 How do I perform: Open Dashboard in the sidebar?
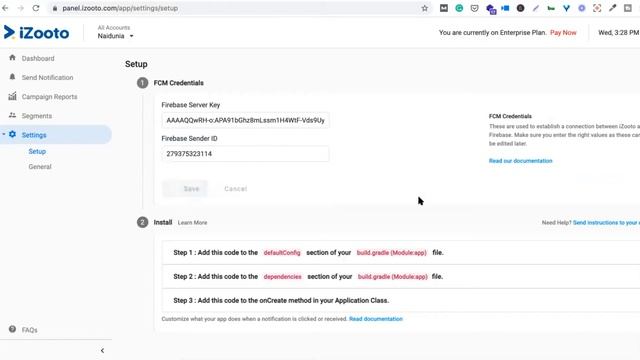(x=38, y=58)
